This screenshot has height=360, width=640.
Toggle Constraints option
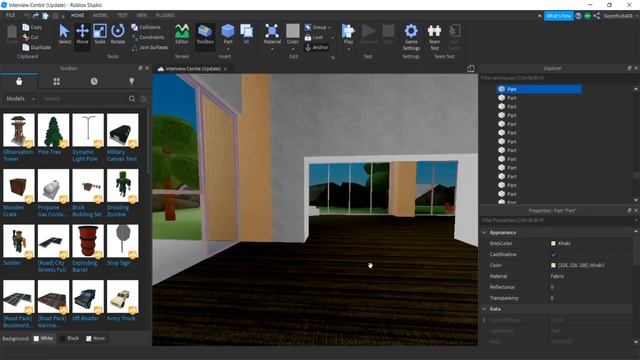148,37
